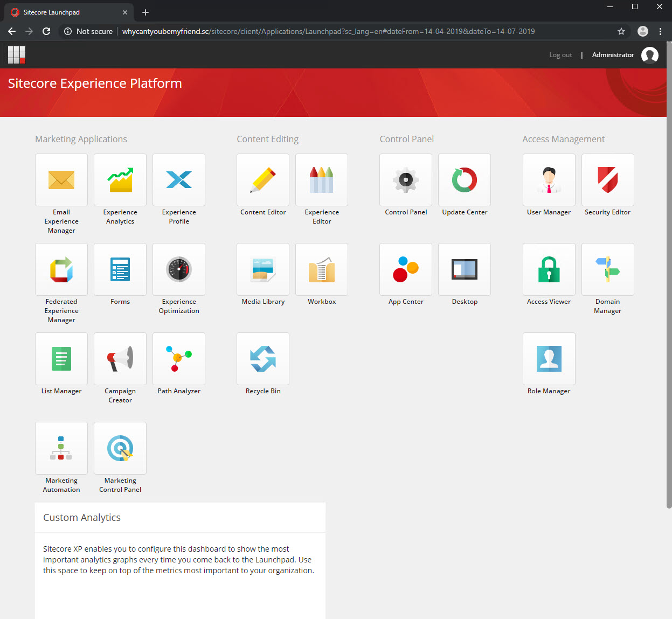Go back using browser back arrow
Screen dimensions: 672x619
(12, 31)
